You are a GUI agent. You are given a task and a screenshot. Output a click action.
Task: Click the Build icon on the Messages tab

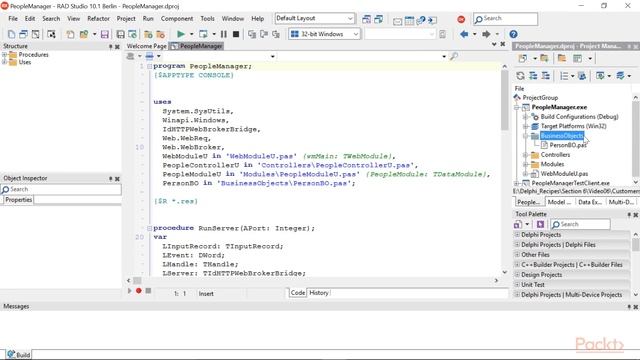(x=11, y=354)
